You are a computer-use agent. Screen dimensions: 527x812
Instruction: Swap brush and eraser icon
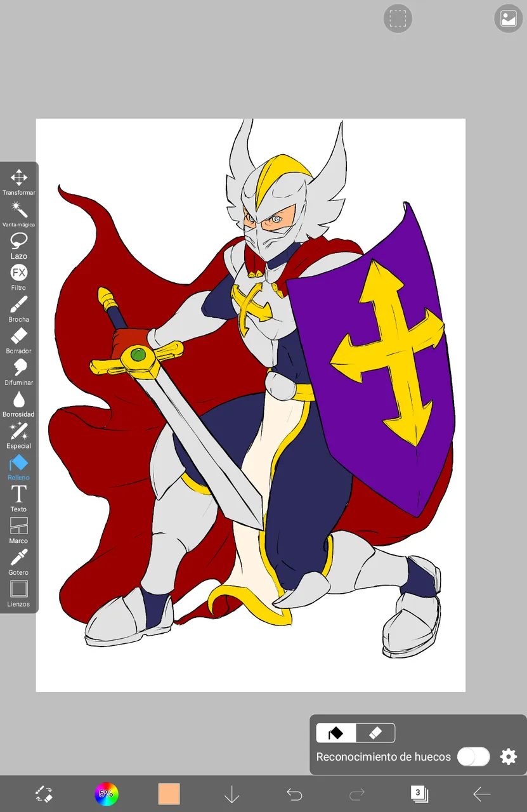(44, 794)
